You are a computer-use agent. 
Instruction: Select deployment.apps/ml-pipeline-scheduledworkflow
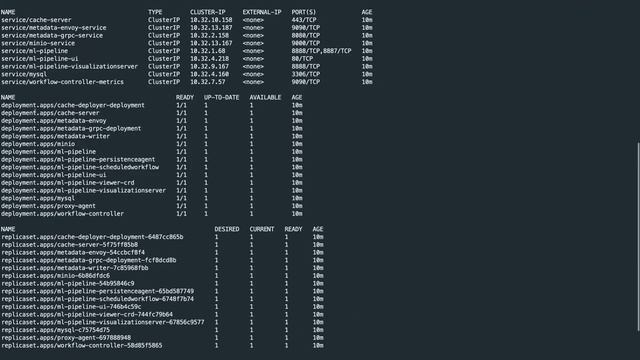pos(80,167)
